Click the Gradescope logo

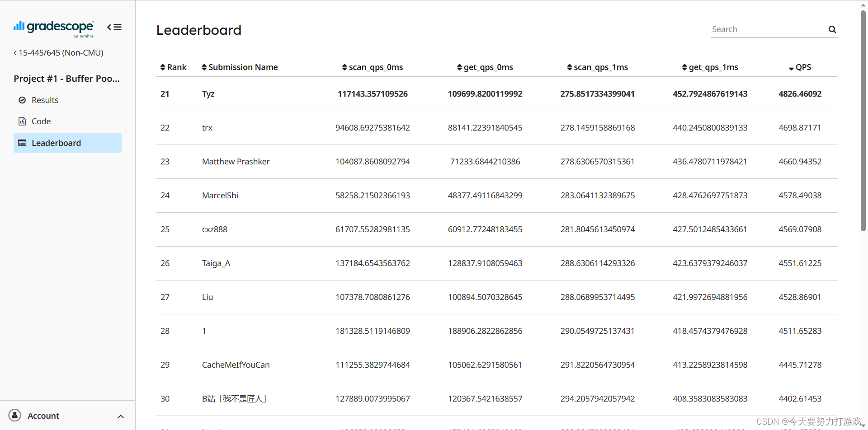[53, 28]
